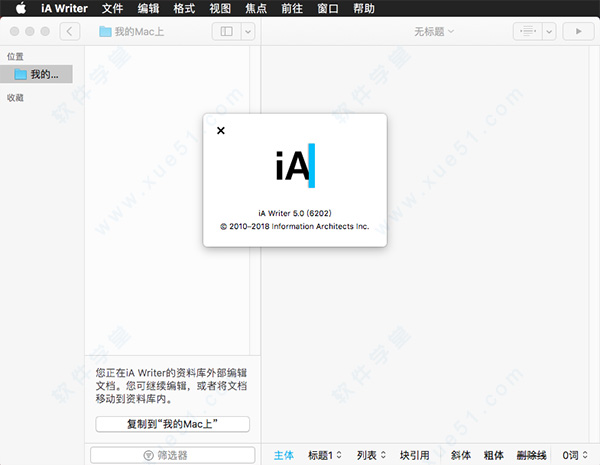Open the 编辑 menu
This screenshot has height=465, width=600.
pos(148,8)
